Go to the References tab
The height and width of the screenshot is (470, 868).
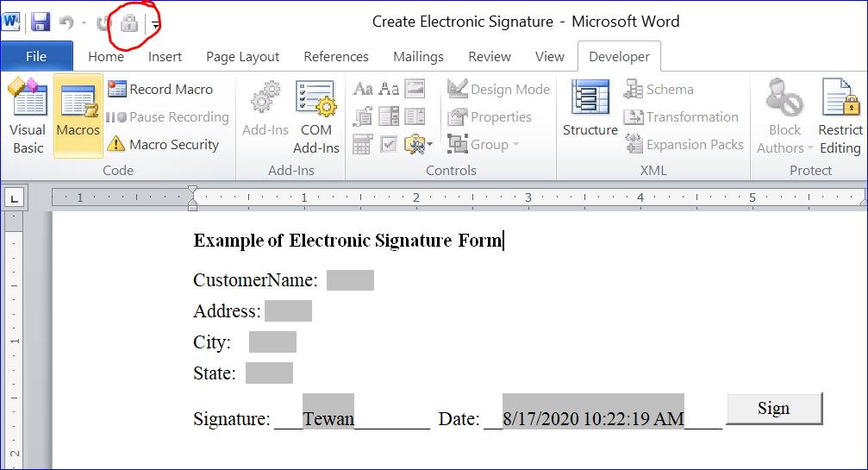(x=336, y=56)
